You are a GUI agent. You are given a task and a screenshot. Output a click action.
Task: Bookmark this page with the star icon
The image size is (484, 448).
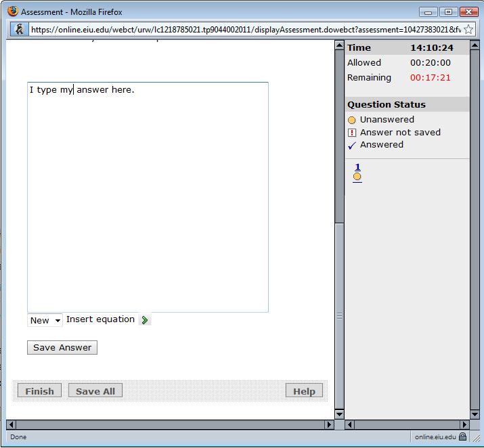[468, 30]
